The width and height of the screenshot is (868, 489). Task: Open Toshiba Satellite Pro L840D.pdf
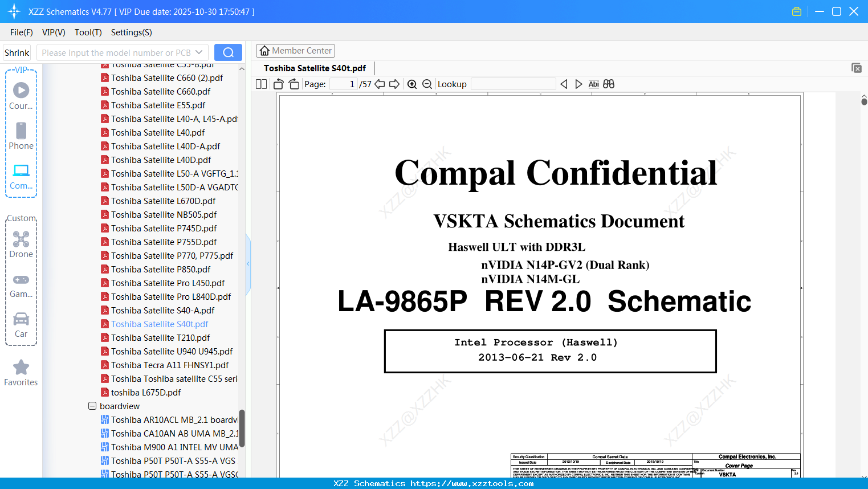point(171,296)
